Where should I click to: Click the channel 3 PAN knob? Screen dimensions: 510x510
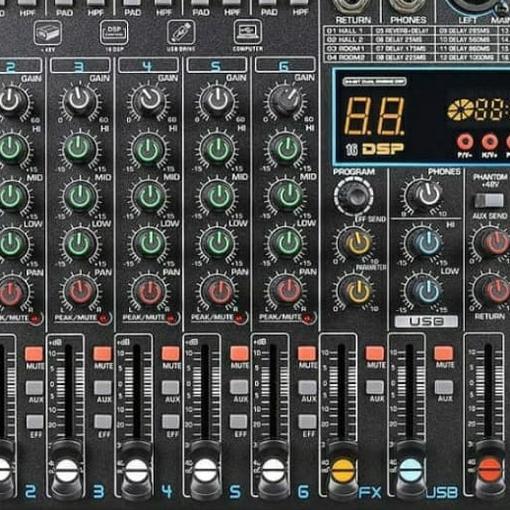point(80,292)
